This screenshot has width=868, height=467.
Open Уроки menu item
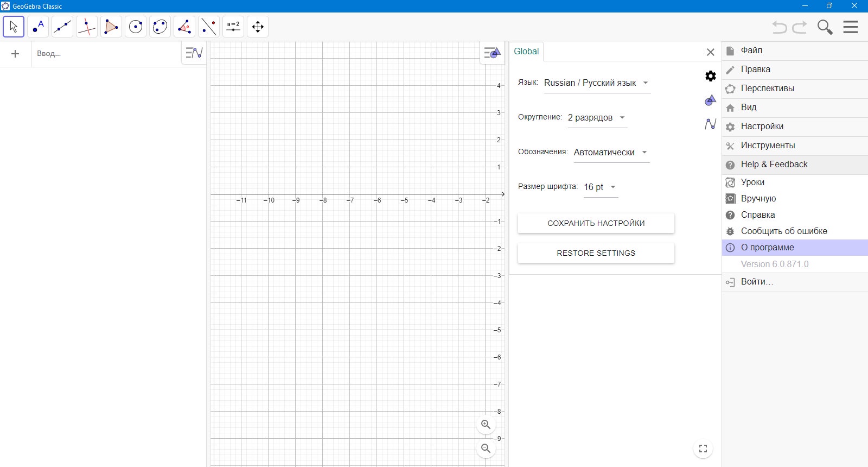(795, 182)
